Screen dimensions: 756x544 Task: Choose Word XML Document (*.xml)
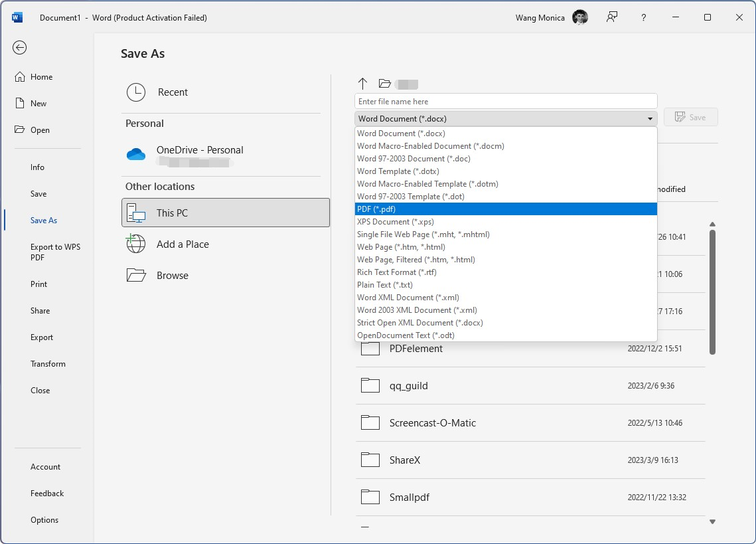click(x=506, y=298)
